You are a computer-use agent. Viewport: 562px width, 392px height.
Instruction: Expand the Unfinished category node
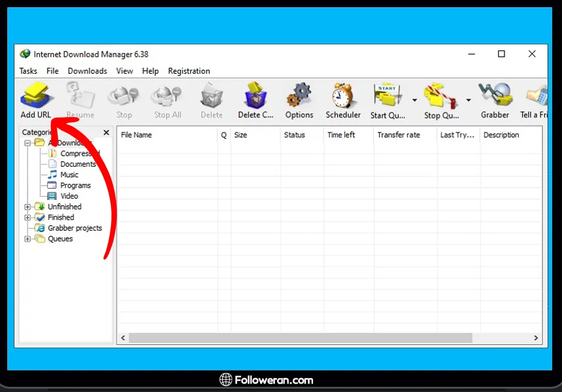click(x=27, y=207)
